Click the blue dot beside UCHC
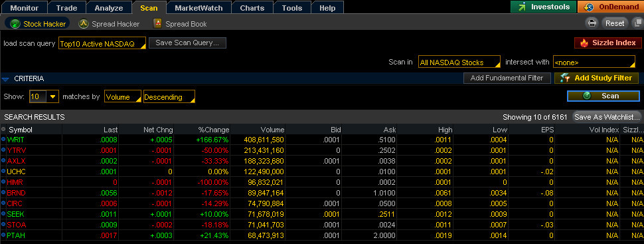 coord(4,171)
